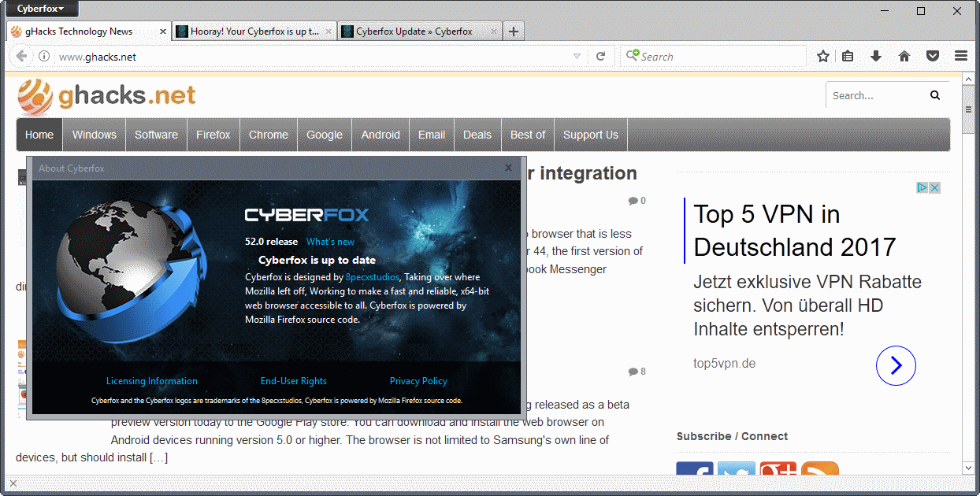Close the About Cyberfox dialog
Screen dimensions: 980x496
508,168
